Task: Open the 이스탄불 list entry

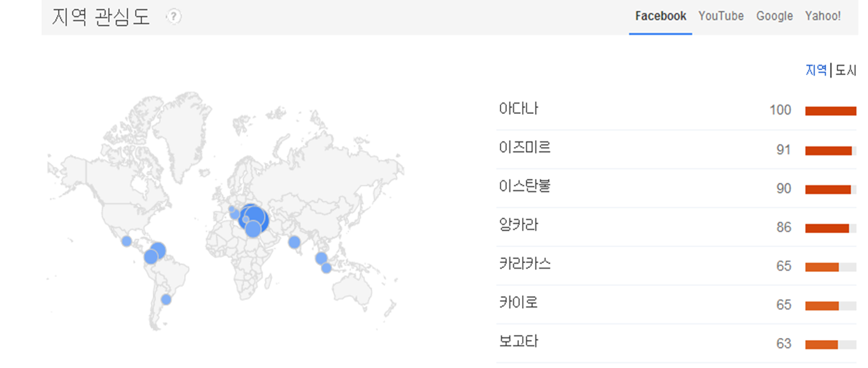Action: click(525, 187)
